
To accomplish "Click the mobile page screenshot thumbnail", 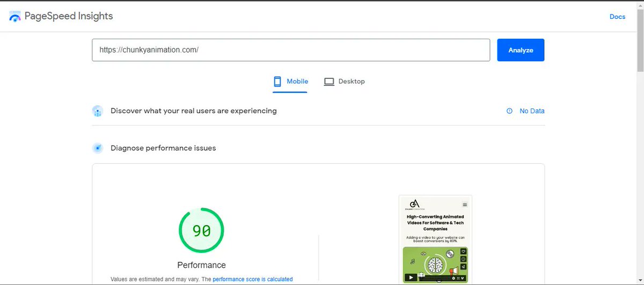I will (435, 239).
